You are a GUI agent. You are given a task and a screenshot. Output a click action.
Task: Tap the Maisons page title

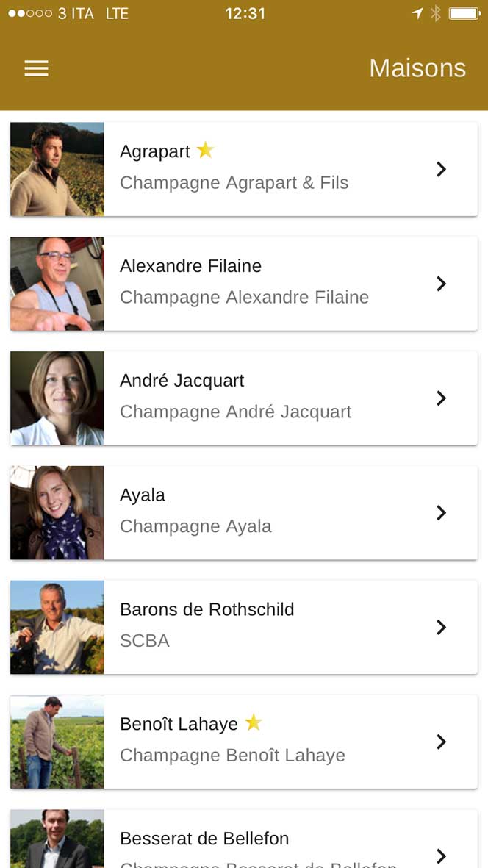tap(417, 68)
